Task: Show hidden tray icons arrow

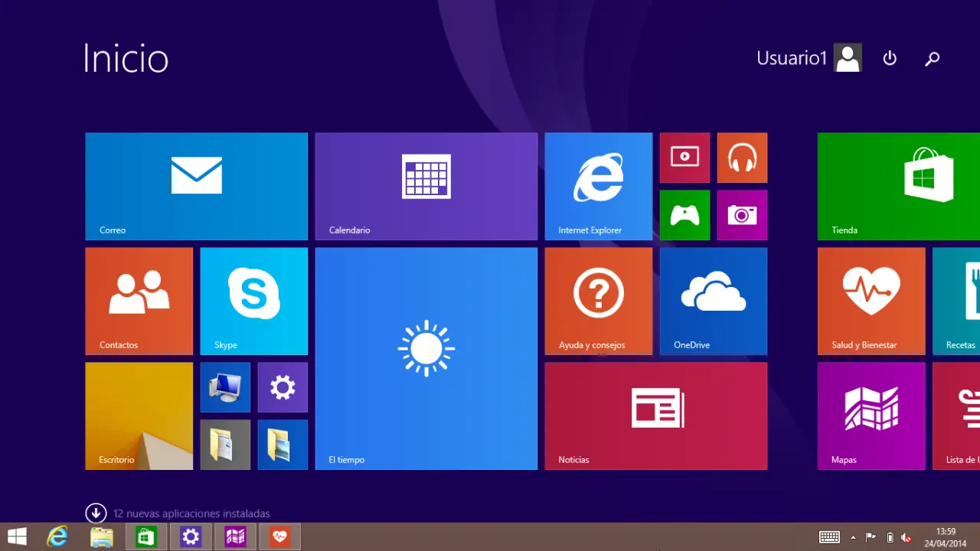Action: [853, 537]
